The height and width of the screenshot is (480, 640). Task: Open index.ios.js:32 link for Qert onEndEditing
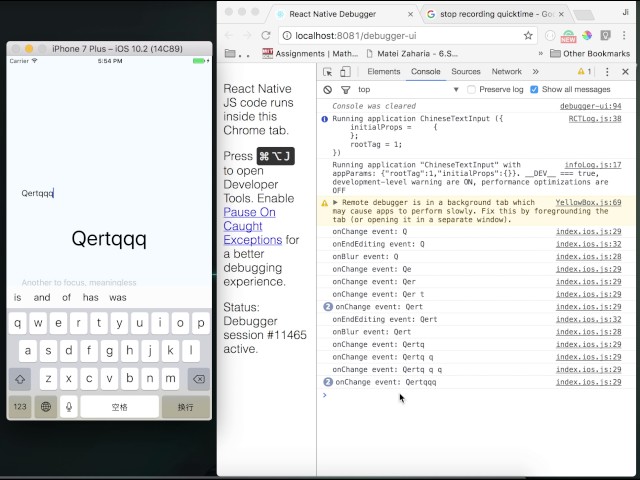click(589, 319)
